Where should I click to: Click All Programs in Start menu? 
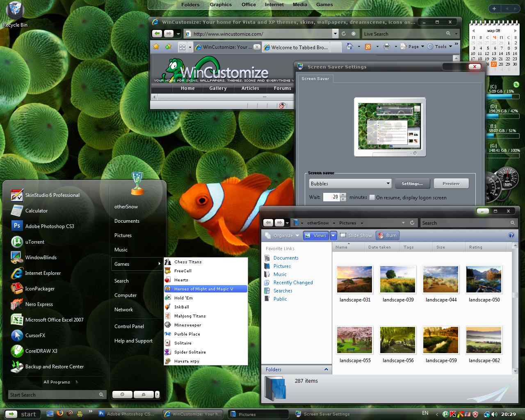click(x=57, y=382)
